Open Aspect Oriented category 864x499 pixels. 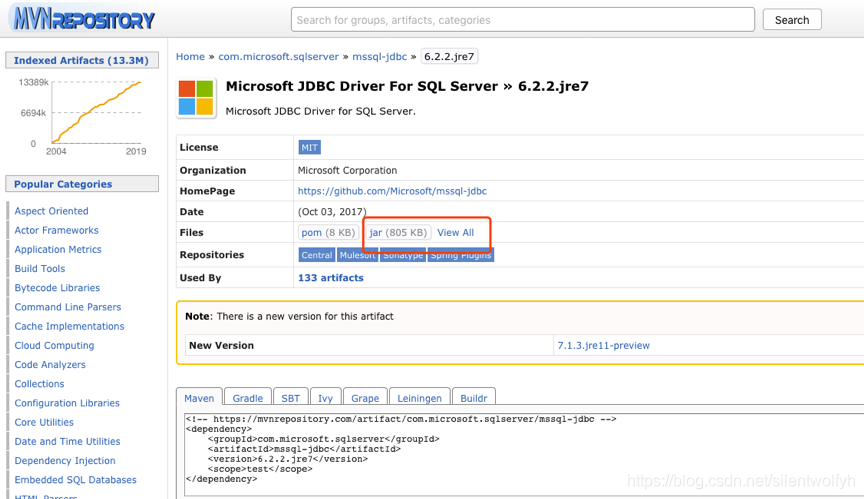click(x=51, y=211)
